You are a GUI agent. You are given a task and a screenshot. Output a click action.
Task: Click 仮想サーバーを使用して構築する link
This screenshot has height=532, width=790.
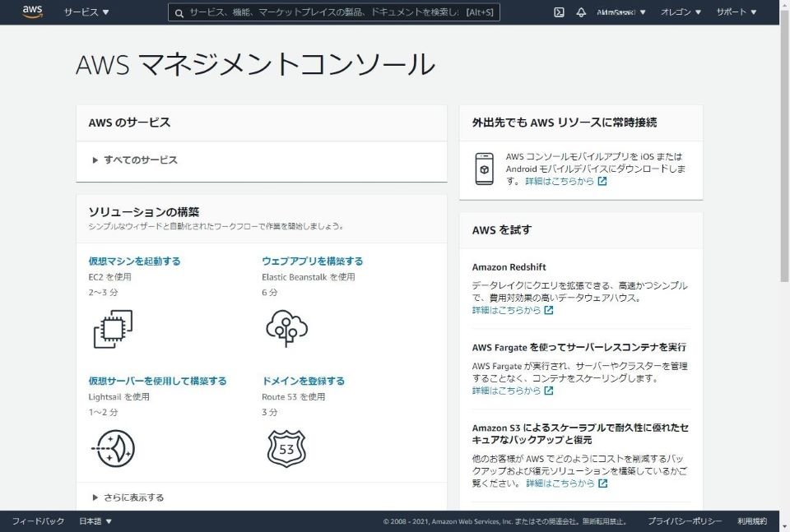[158, 381]
